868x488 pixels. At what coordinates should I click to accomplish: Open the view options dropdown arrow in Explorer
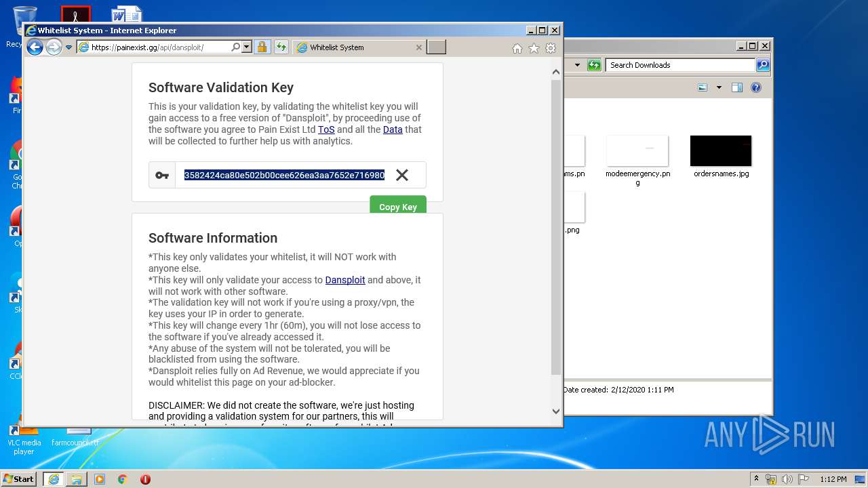[719, 87]
